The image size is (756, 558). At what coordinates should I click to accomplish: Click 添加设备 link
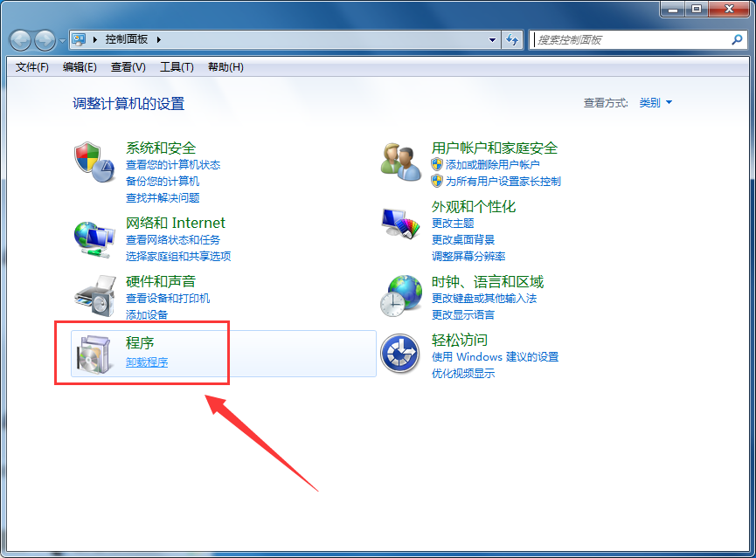tap(147, 314)
